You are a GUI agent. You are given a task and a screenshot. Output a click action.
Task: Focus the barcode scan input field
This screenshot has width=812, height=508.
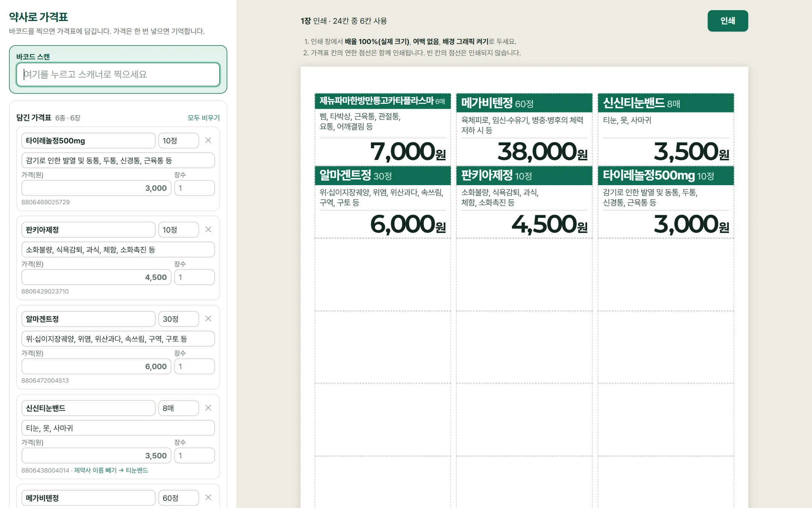[x=118, y=75]
